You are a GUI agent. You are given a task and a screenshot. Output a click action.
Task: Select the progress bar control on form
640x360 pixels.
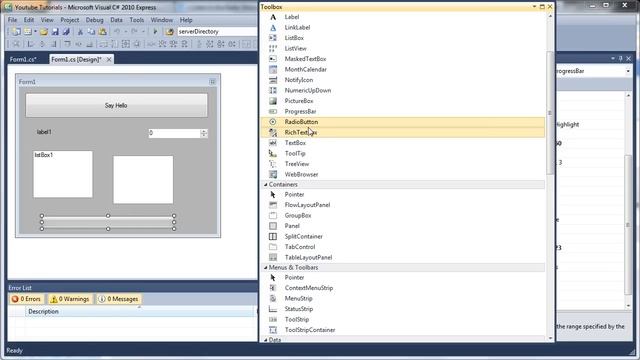tap(108, 222)
